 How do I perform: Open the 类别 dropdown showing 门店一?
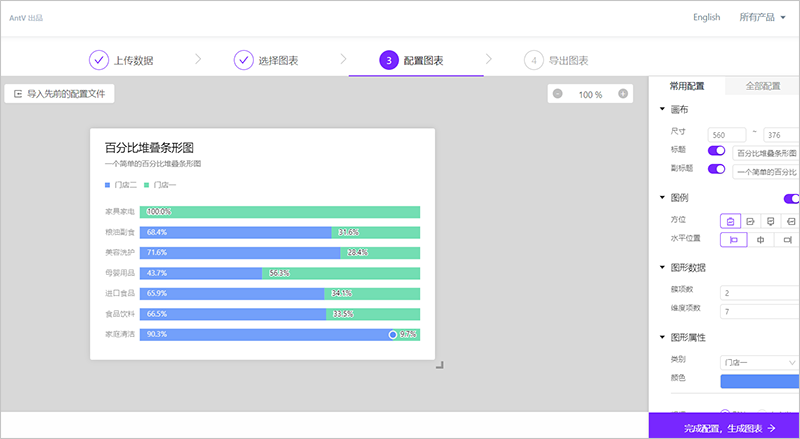pos(759,361)
